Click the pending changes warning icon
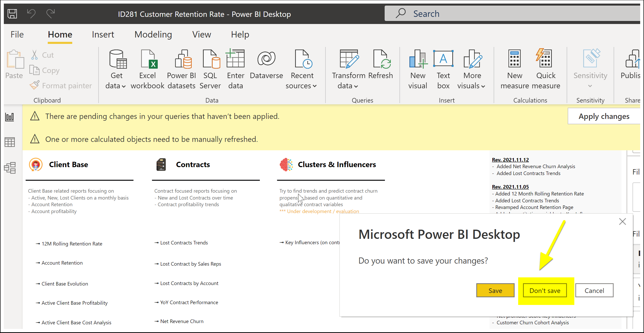This screenshot has height=333, width=644. (35, 116)
